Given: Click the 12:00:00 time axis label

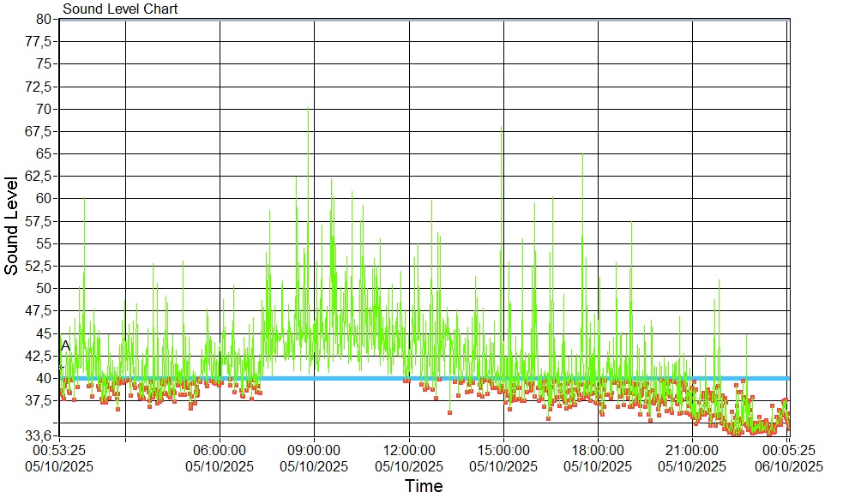Looking at the screenshot, I should [409, 450].
